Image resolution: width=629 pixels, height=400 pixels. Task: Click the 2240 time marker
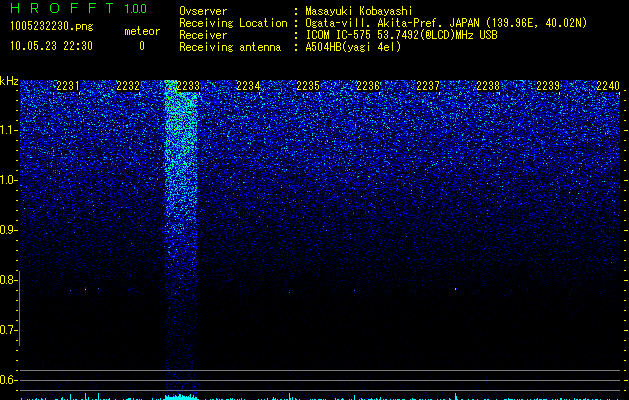[608, 86]
